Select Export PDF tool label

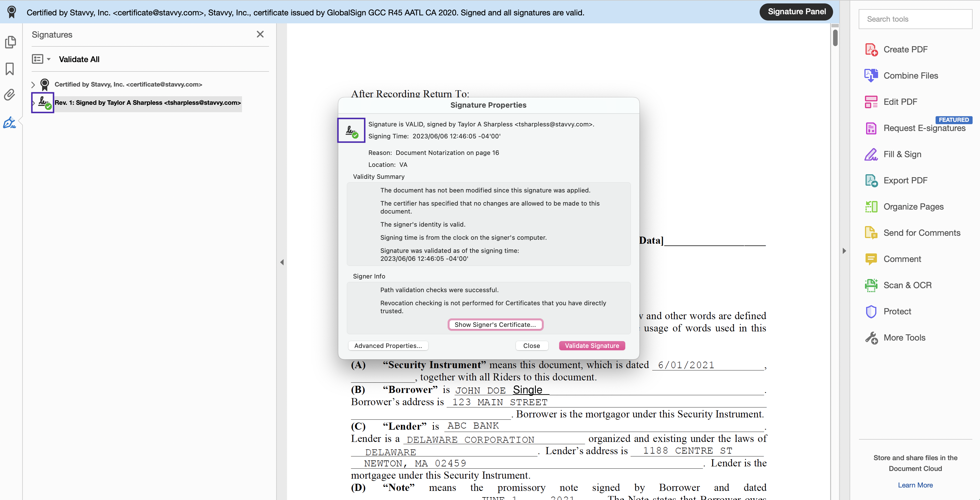(905, 180)
